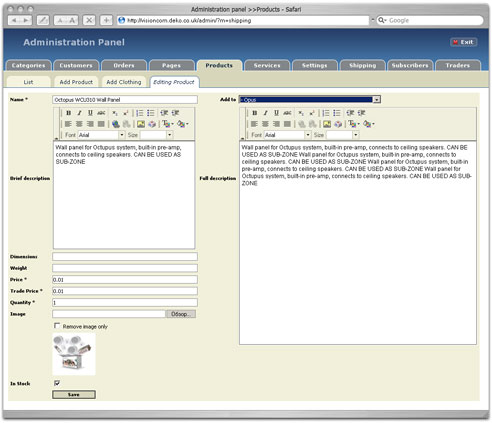This screenshot has height=423, width=492.
Task: Click the Exit button
Action: click(x=463, y=42)
